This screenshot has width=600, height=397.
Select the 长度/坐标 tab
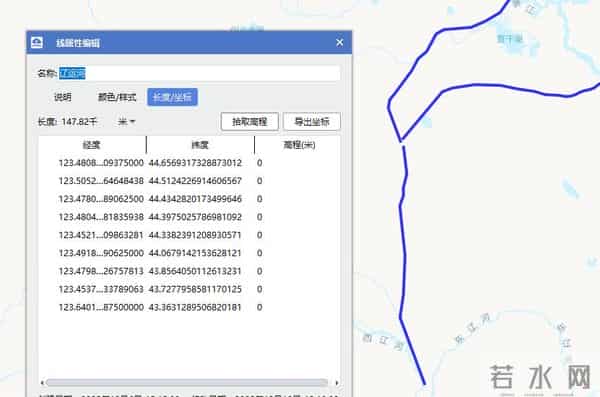pyautogui.click(x=173, y=97)
